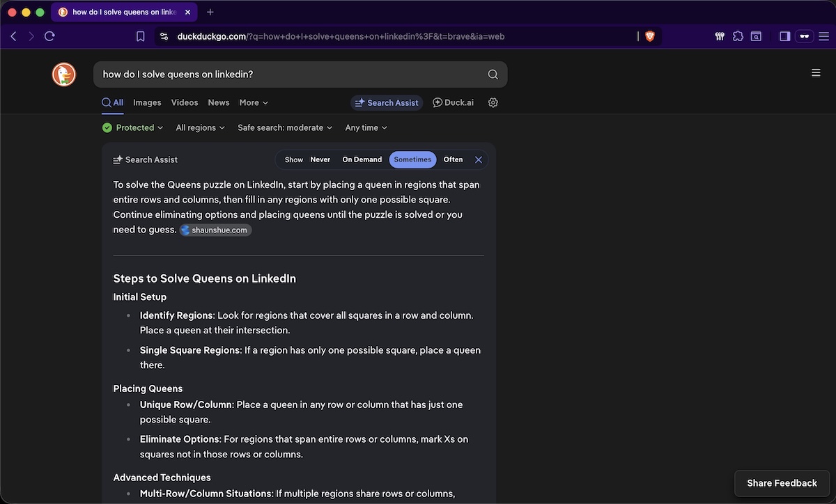
Task: Expand the Safe search: moderate dropdown
Action: point(285,127)
